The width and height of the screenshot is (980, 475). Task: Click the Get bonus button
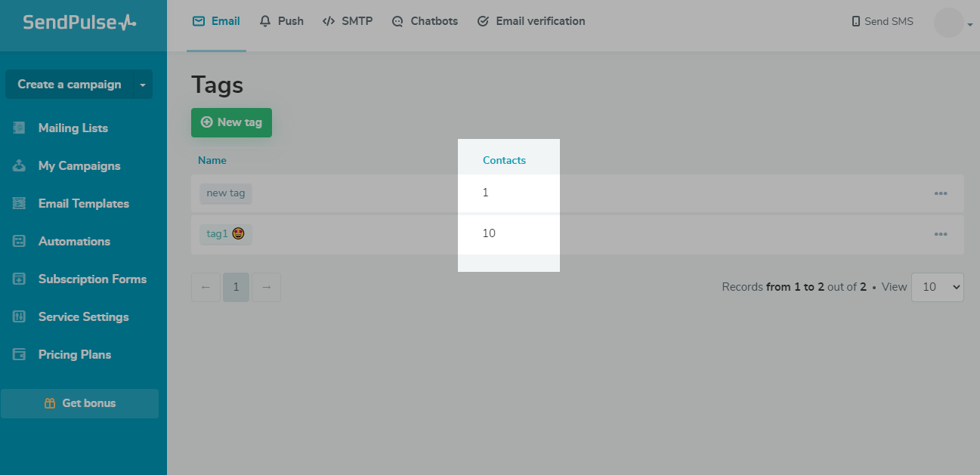79,403
